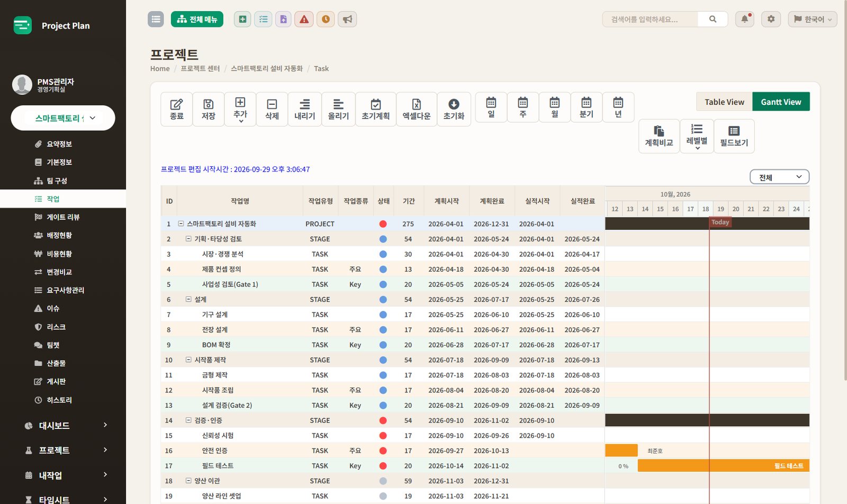Viewport: 847px width, 504px height.
Task: Open the 레벨별 level dropdown
Action: (697, 136)
